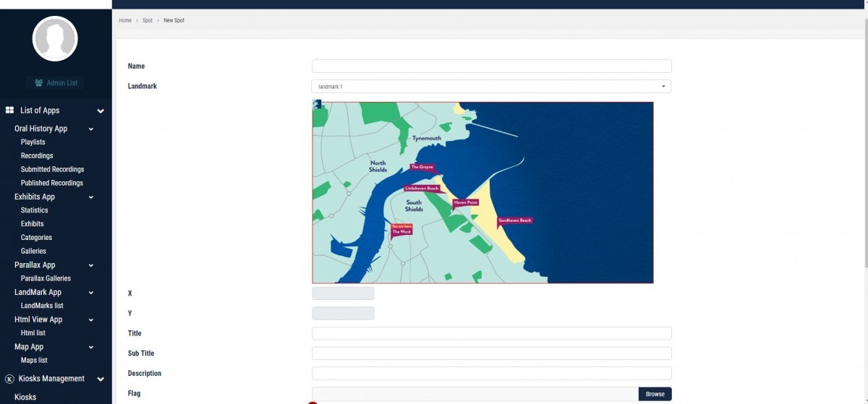Focus the Name input field
Image resolution: width=868 pixels, height=404 pixels.
click(x=491, y=66)
